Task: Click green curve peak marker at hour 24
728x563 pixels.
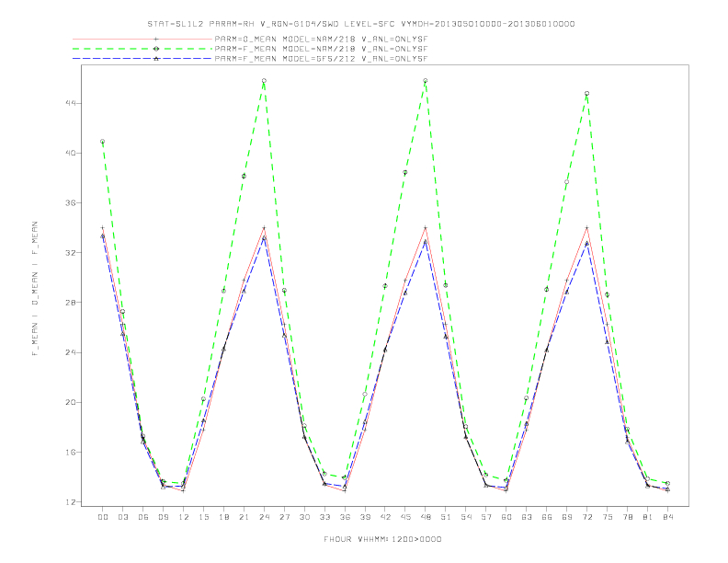Action: (264, 81)
